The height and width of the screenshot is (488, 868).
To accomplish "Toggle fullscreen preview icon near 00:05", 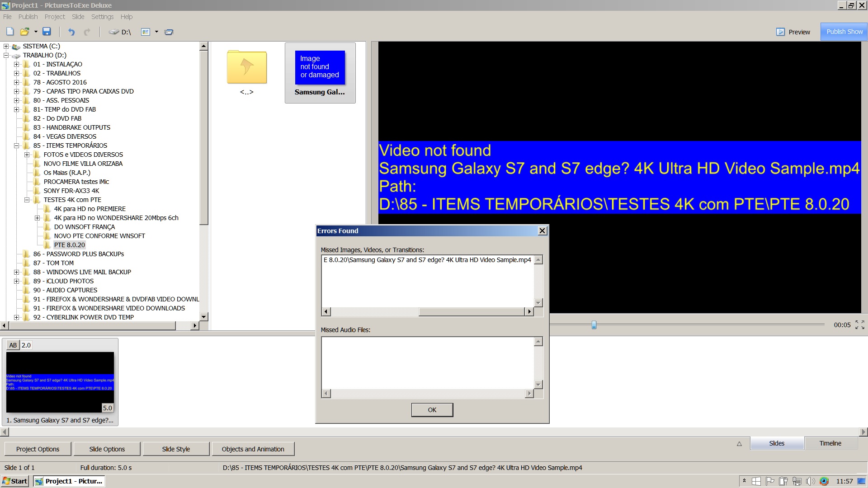I will 859,324.
